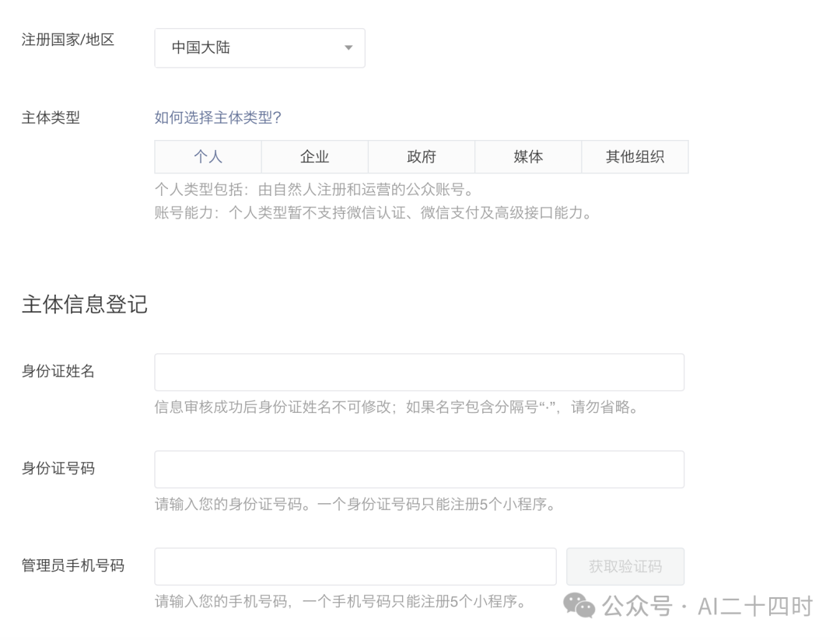Click the WeChat logo icon in watermark

click(x=579, y=605)
